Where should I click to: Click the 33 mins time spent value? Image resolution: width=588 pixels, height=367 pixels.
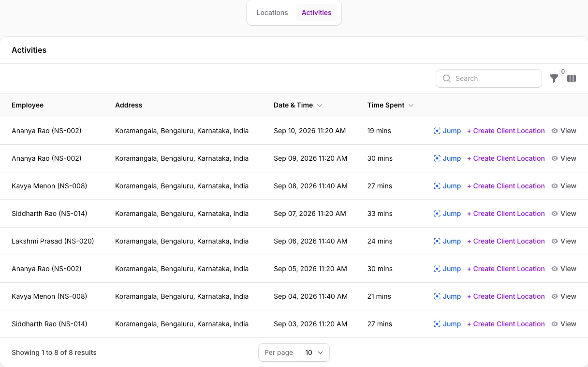click(x=380, y=214)
